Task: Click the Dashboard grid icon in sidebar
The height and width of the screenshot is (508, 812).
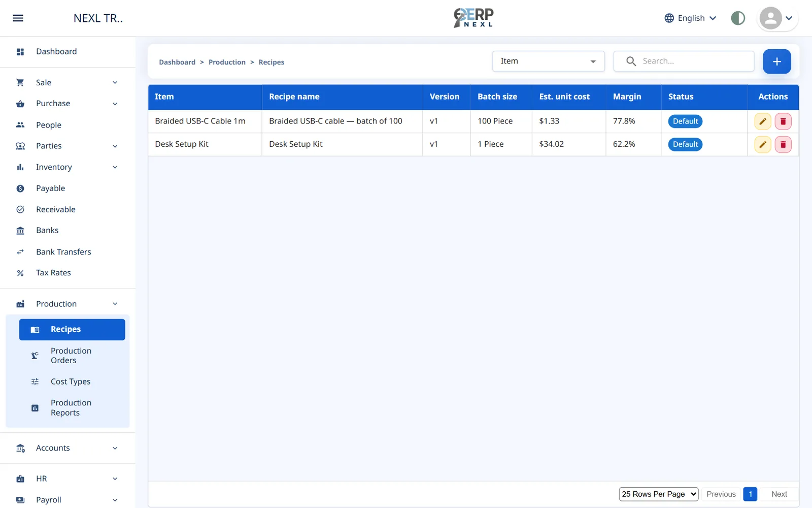Action: 20,52
